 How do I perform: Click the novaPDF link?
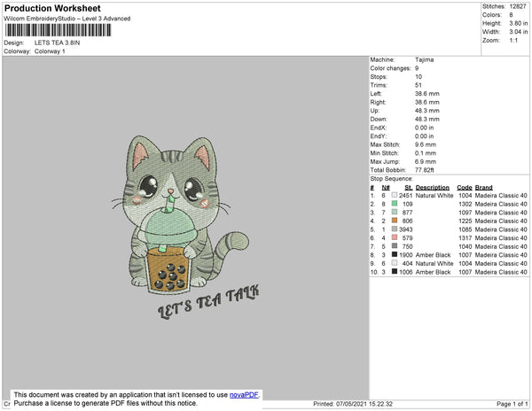(244, 395)
